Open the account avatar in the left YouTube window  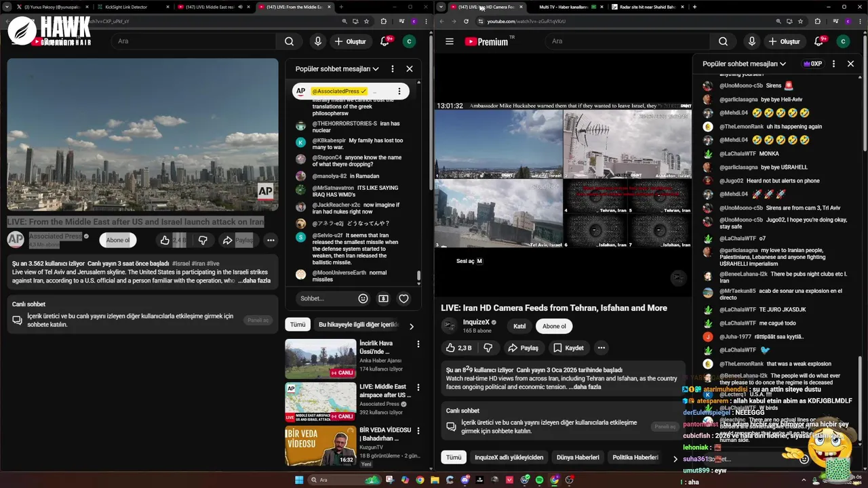point(409,41)
